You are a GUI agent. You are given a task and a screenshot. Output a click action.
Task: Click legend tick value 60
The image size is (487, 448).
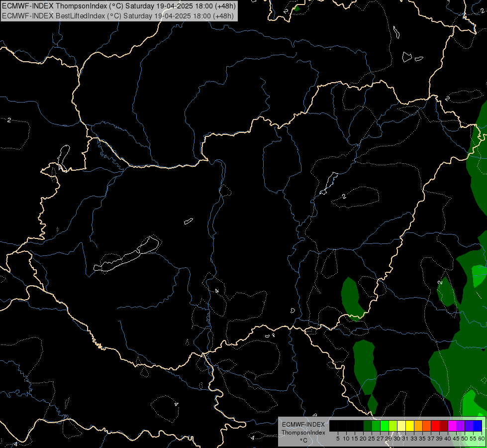[x=482, y=439]
